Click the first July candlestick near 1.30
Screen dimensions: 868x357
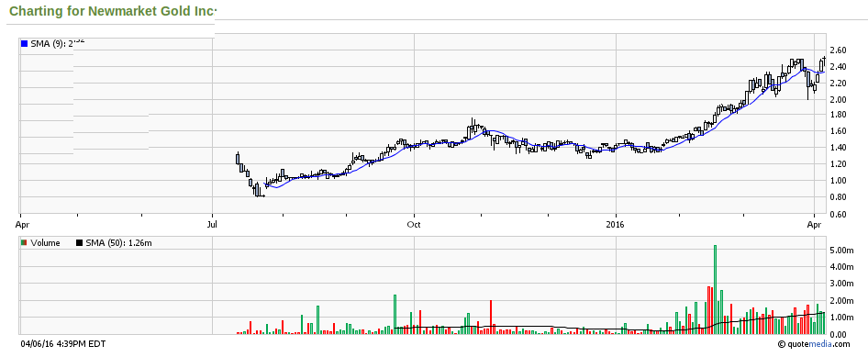click(x=238, y=158)
